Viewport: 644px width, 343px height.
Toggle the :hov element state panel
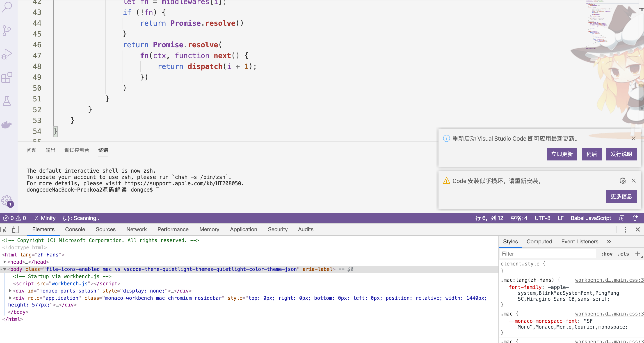607,254
